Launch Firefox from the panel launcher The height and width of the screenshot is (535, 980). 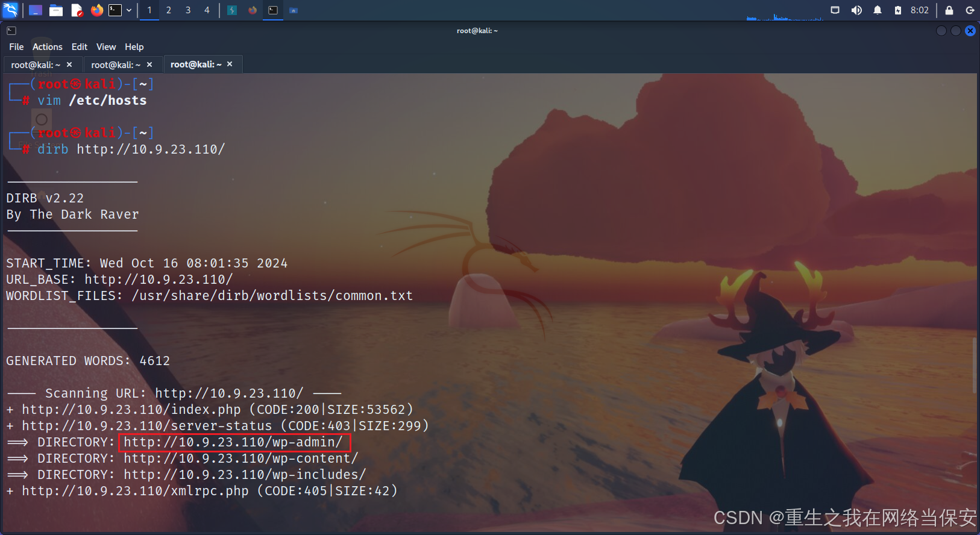pyautogui.click(x=96, y=10)
